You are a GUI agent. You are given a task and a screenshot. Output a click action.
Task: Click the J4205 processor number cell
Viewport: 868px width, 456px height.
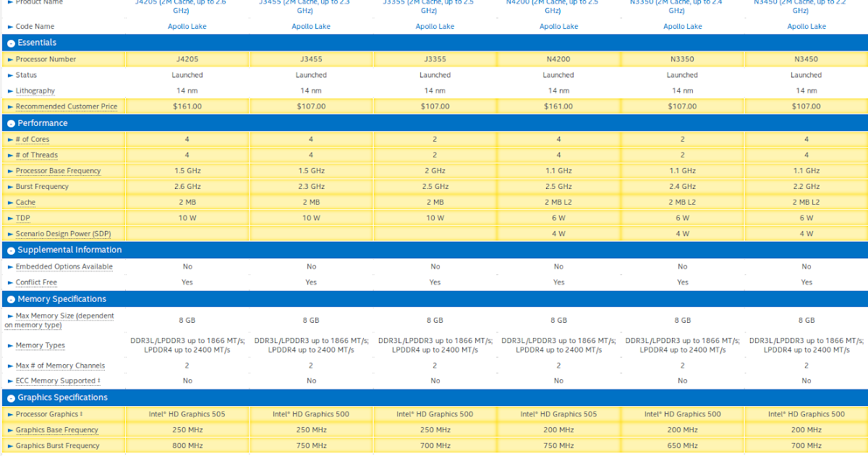187,59
